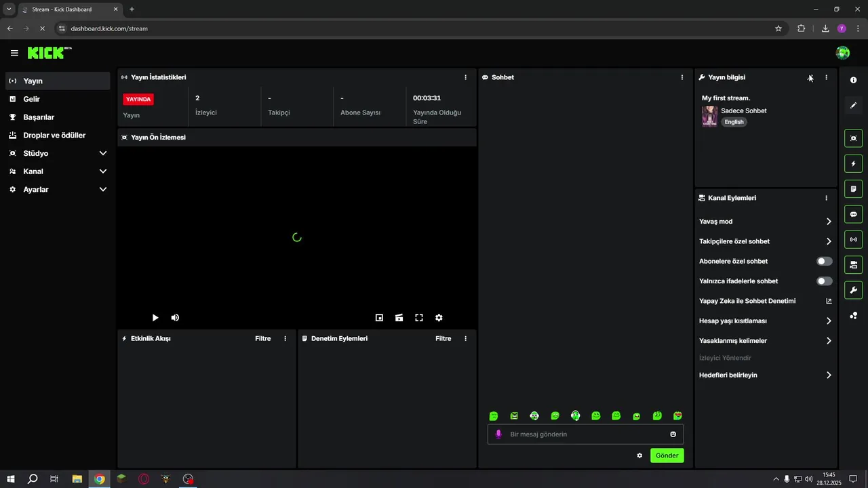The image size is (868, 488).
Task: Play the stream preview
Action: point(155,317)
